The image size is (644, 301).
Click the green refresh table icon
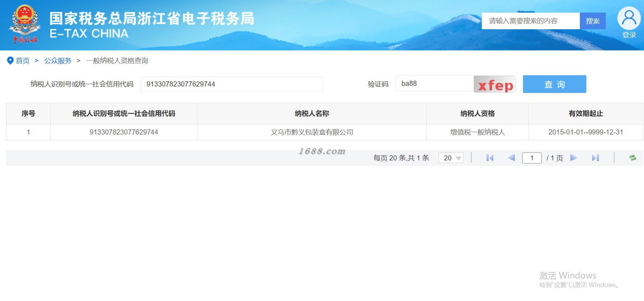click(x=633, y=158)
